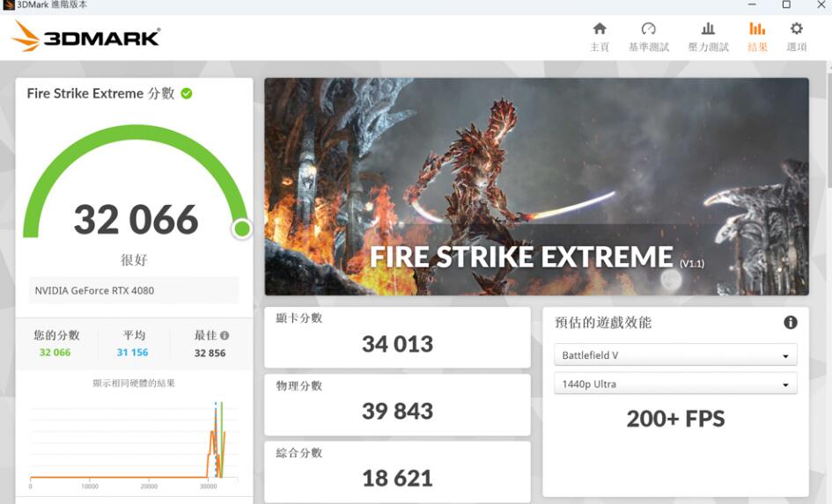832x504 pixels.
Task: Click the average score 31 156
Action: [132, 353]
